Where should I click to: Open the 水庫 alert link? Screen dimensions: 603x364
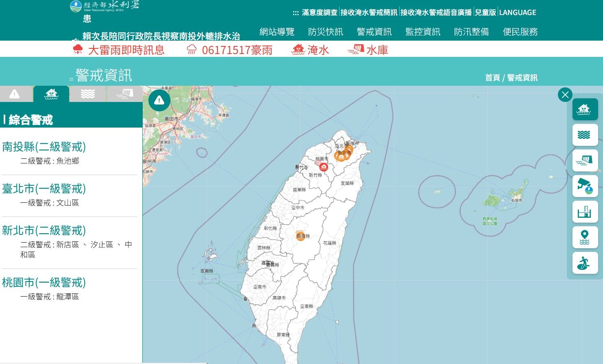(377, 50)
